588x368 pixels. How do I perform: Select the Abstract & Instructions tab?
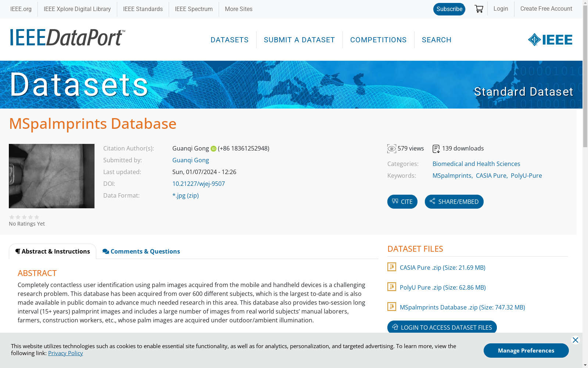(x=53, y=251)
